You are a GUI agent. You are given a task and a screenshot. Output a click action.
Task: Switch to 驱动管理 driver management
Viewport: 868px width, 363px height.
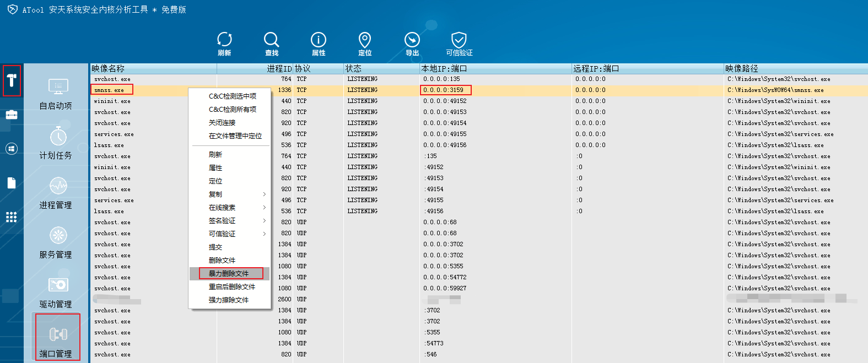[56, 292]
